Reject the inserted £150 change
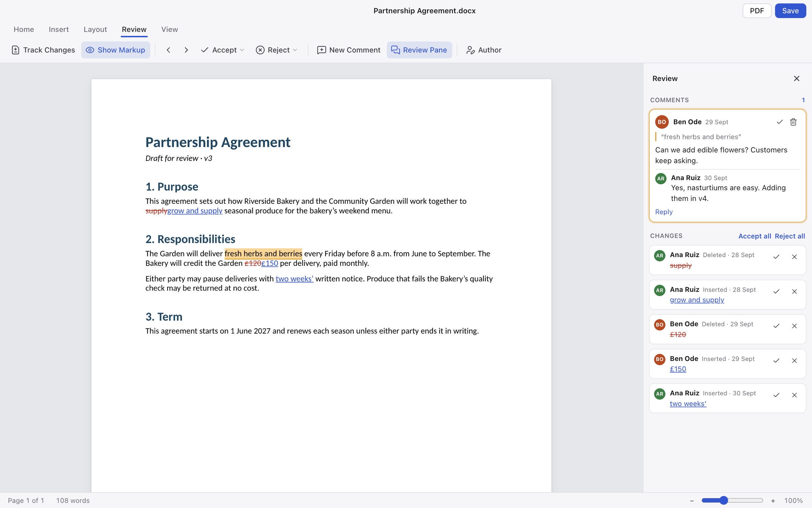The width and height of the screenshot is (812, 508). [794, 360]
